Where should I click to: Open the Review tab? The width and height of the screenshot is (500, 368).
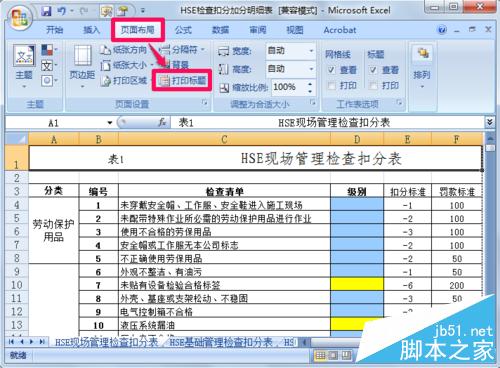258,30
